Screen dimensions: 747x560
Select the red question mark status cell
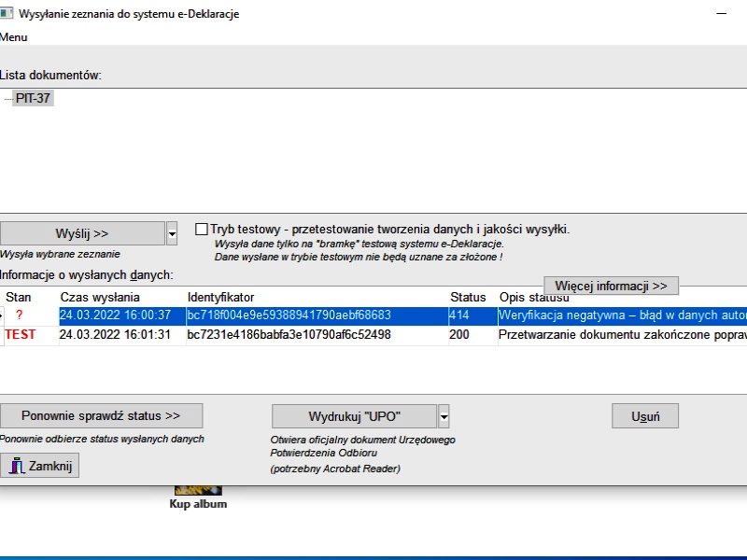[x=19, y=315]
